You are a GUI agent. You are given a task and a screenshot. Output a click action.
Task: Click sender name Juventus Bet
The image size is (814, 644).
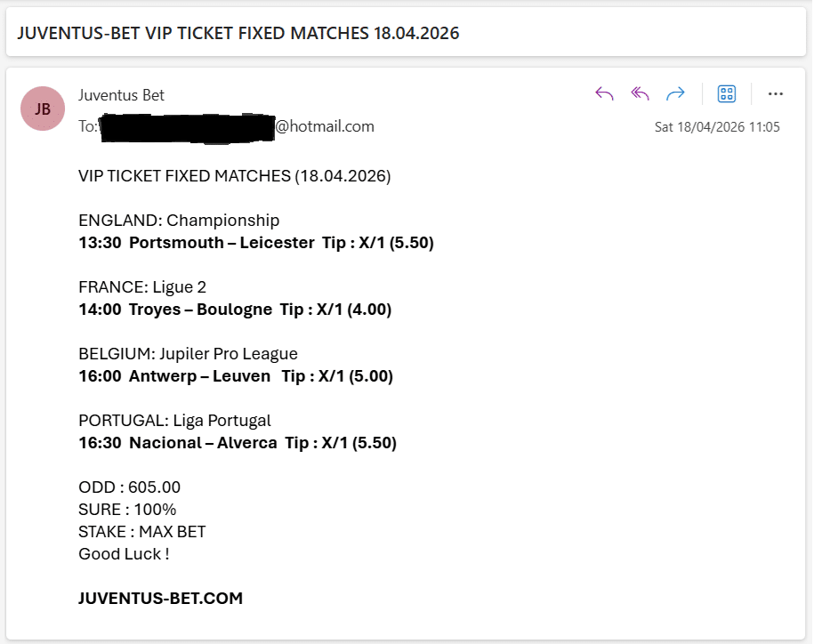(x=121, y=95)
